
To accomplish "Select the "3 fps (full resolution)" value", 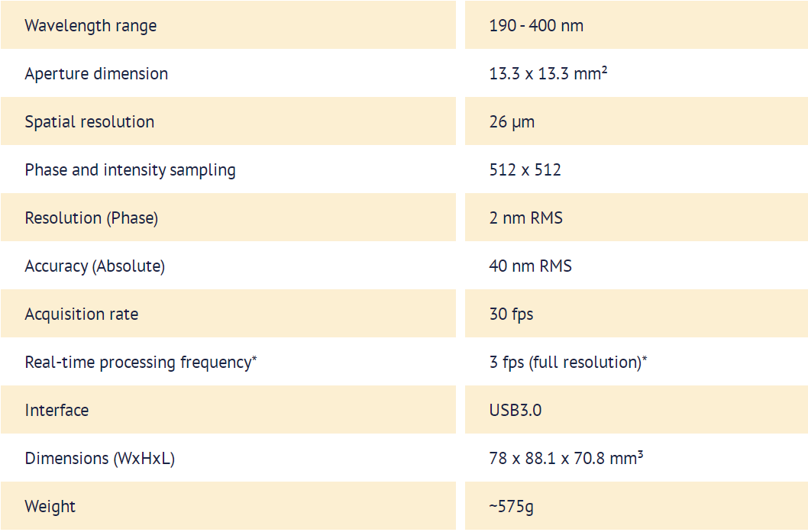I will tap(565, 362).
